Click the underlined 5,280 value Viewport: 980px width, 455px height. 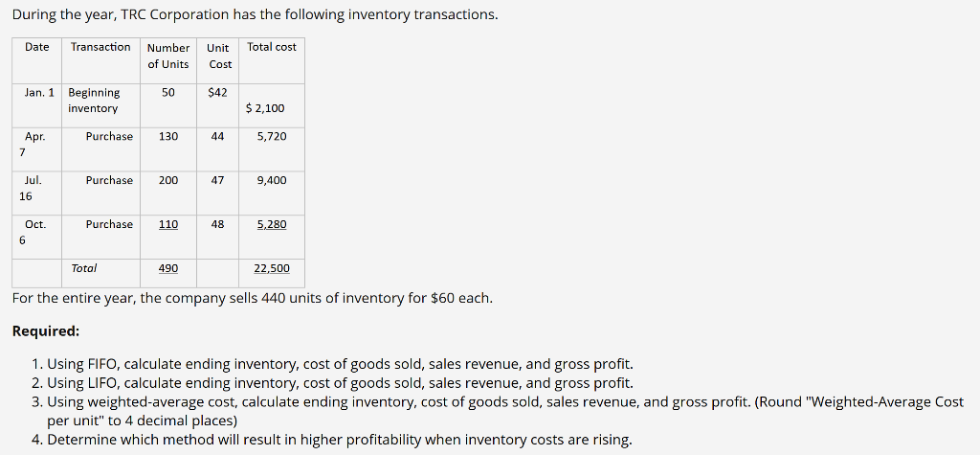[272, 224]
